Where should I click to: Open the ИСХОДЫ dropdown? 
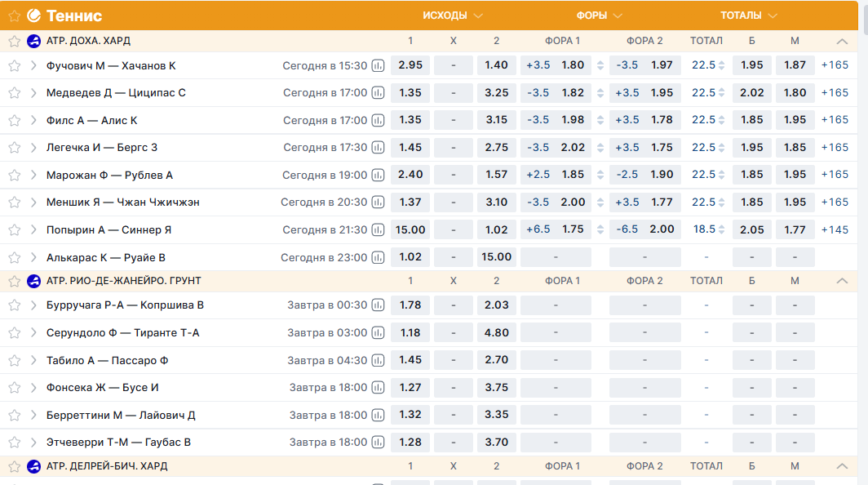[x=453, y=16]
